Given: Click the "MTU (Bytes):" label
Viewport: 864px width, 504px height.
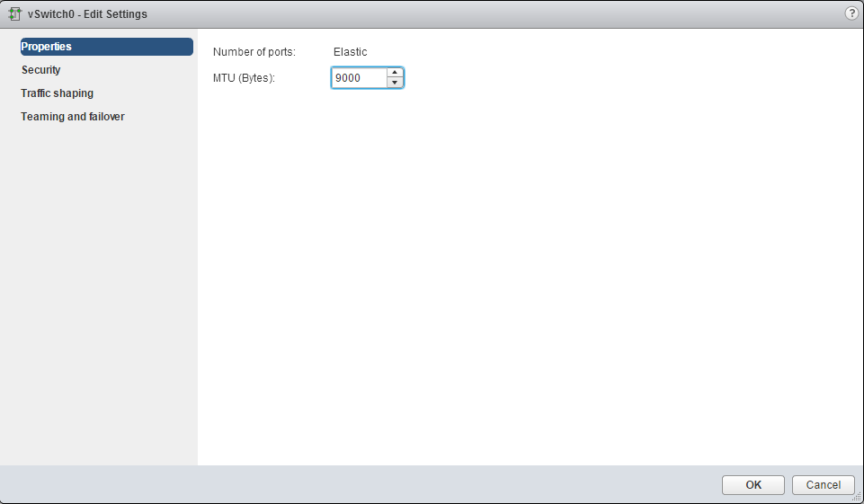Looking at the screenshot, I should coord(244,78).
